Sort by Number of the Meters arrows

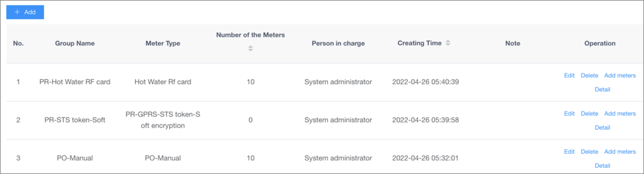[x=251, y=48]
